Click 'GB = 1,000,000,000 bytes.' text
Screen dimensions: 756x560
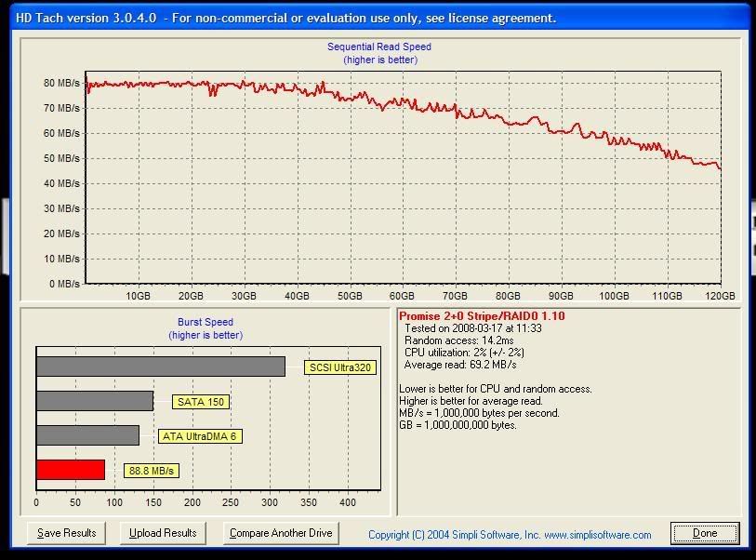pos(458,425)
